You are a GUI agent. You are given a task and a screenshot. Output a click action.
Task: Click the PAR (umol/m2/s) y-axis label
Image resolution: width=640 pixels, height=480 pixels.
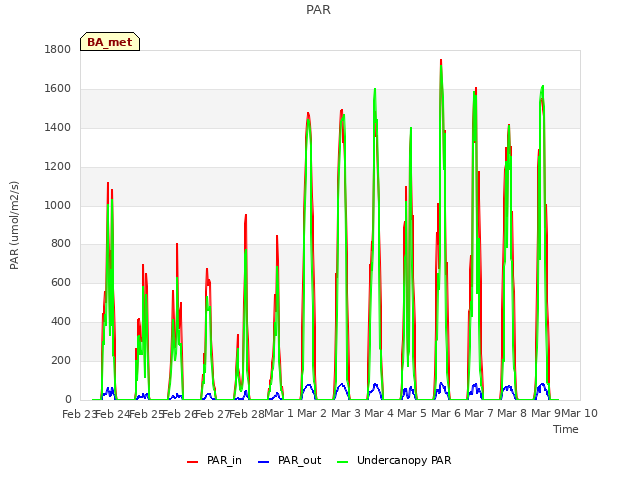click(x=14, y=225)
